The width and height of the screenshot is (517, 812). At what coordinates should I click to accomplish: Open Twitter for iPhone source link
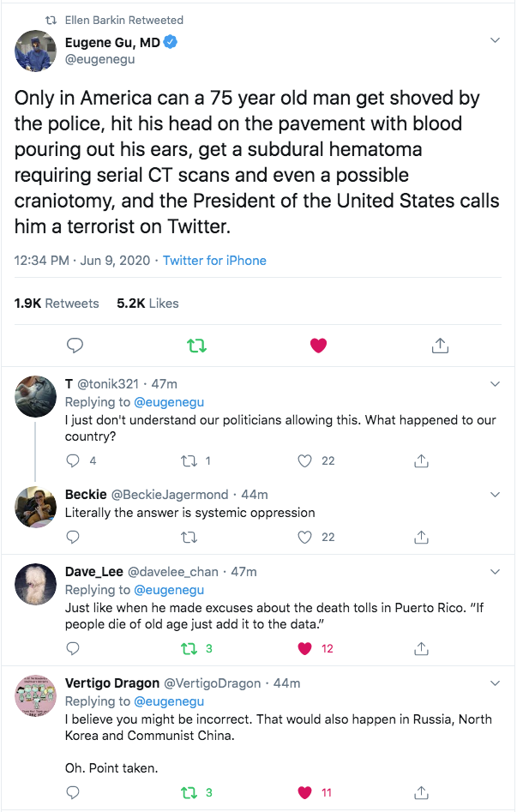tap(214, 260)
